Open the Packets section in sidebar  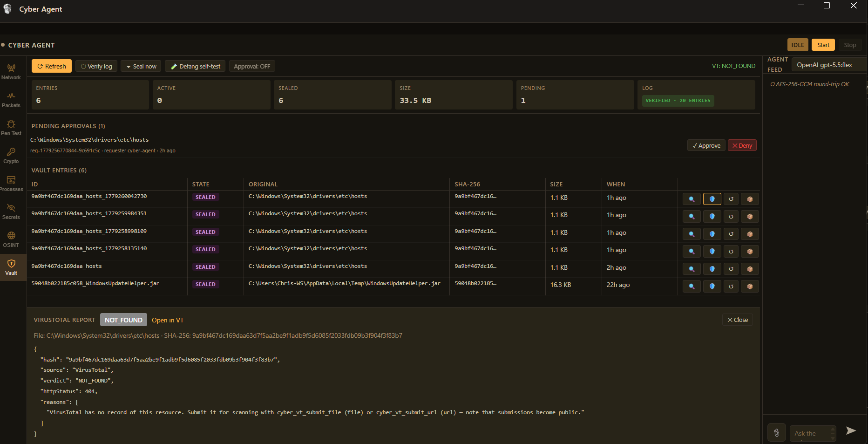11,100
